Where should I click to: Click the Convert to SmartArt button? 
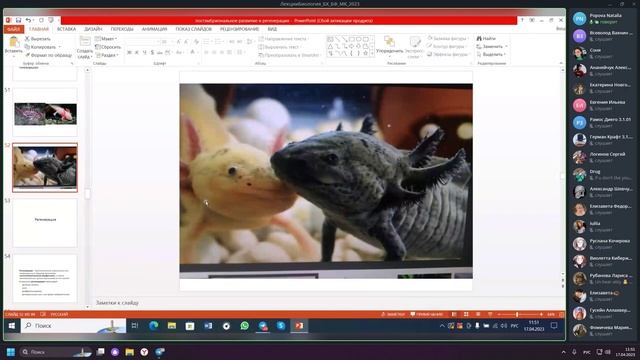click(x=289, y=55)
